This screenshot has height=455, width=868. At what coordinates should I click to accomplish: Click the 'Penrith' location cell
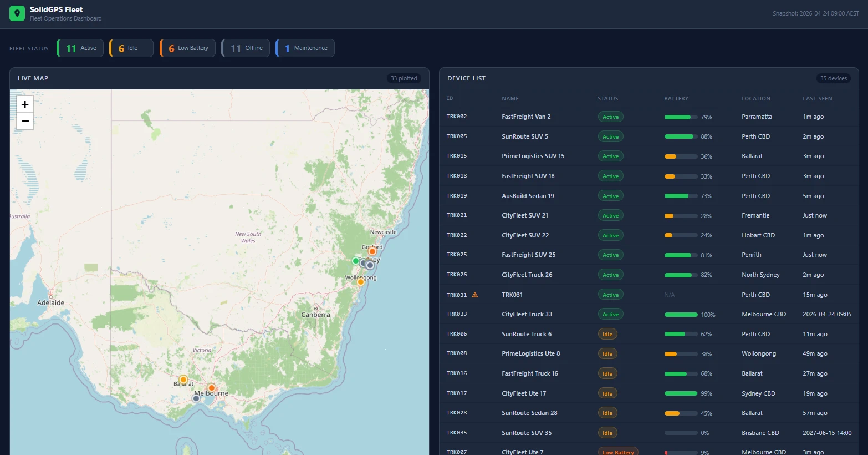tap(751, 255)
